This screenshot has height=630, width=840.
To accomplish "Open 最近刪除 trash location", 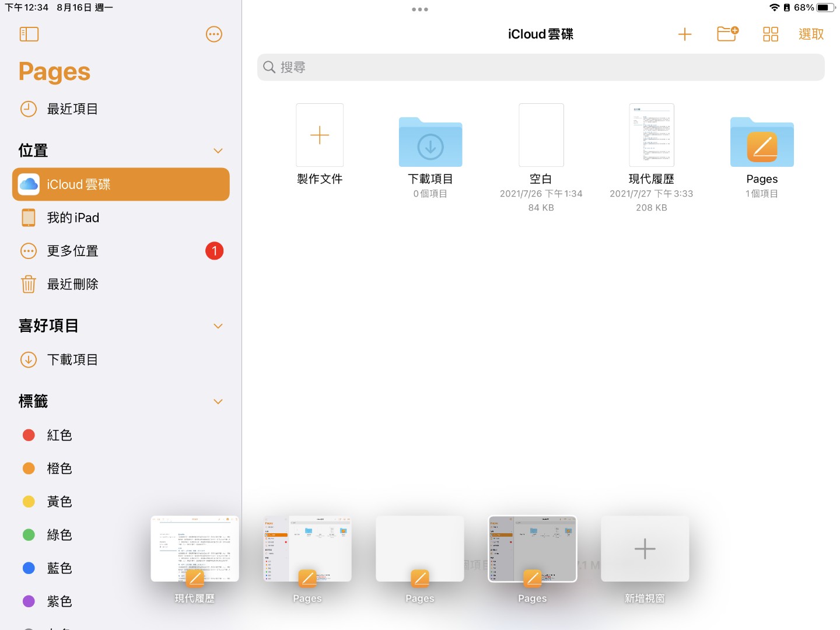I will pyautogui.click(x=72, y=284).
